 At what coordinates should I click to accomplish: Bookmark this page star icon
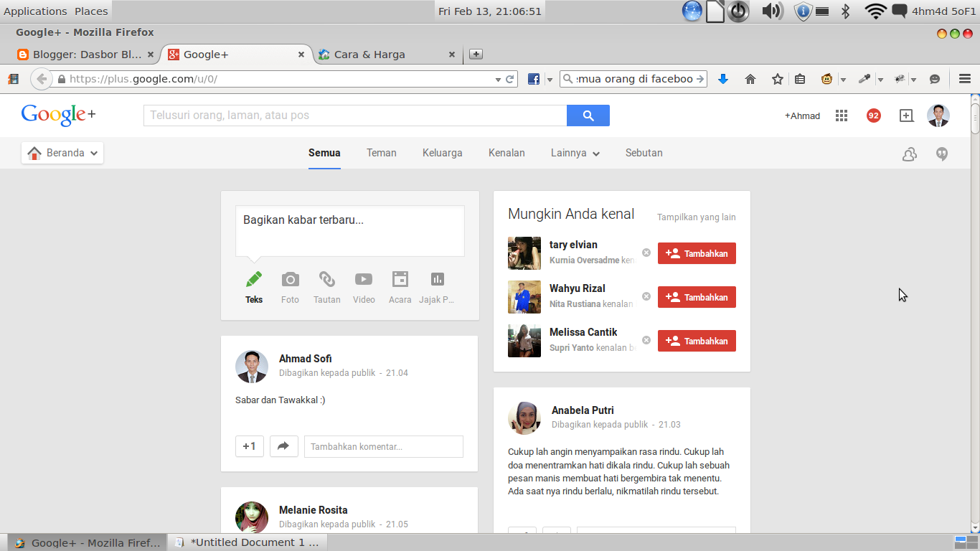click(x=778, y=79)
